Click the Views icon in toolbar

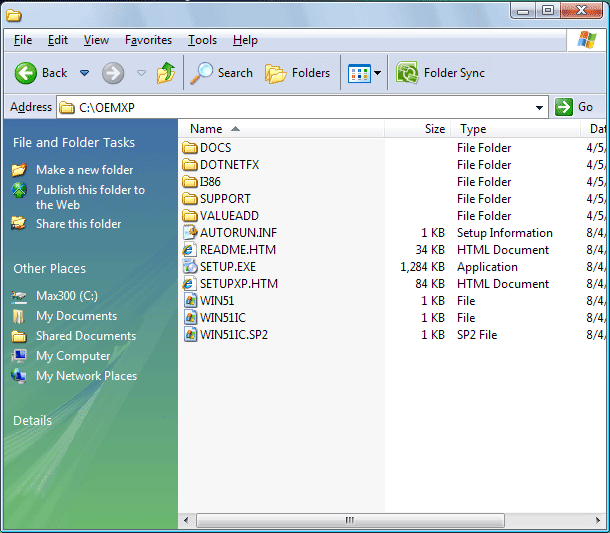click(359, 73)
